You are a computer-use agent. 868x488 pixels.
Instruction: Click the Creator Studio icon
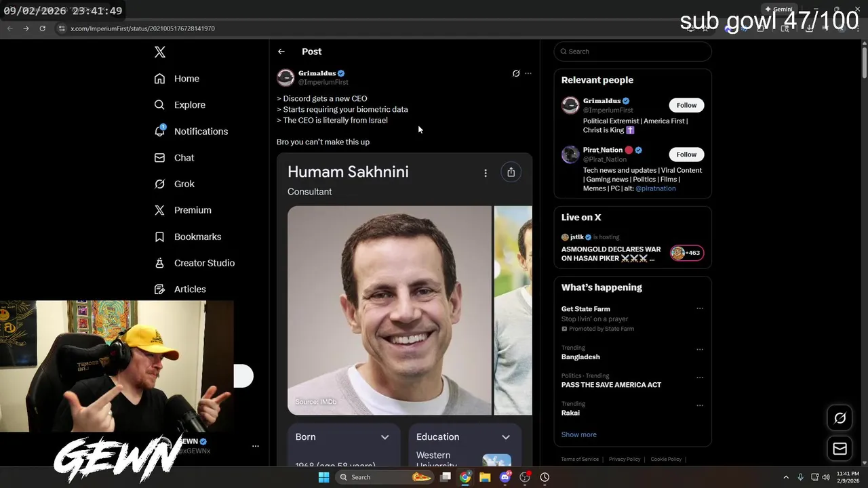[159, 263]
